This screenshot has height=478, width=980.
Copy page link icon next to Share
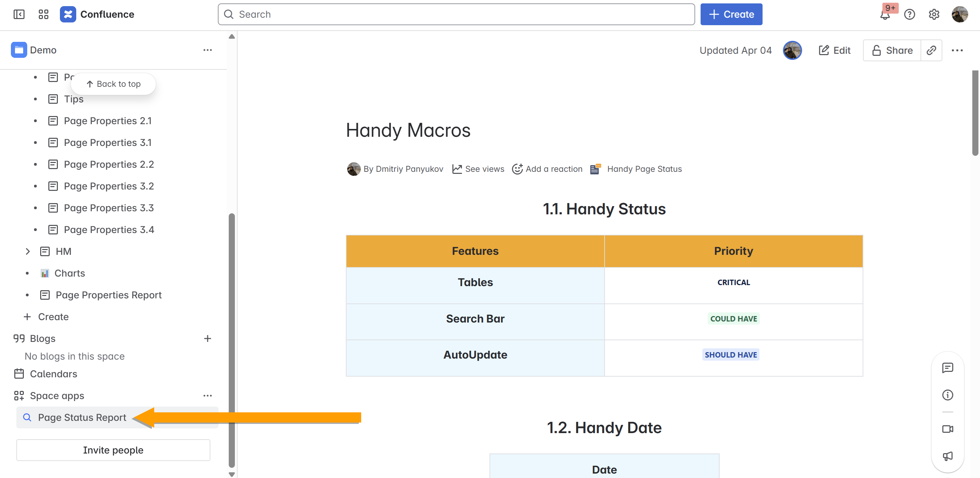pos(931,50)
